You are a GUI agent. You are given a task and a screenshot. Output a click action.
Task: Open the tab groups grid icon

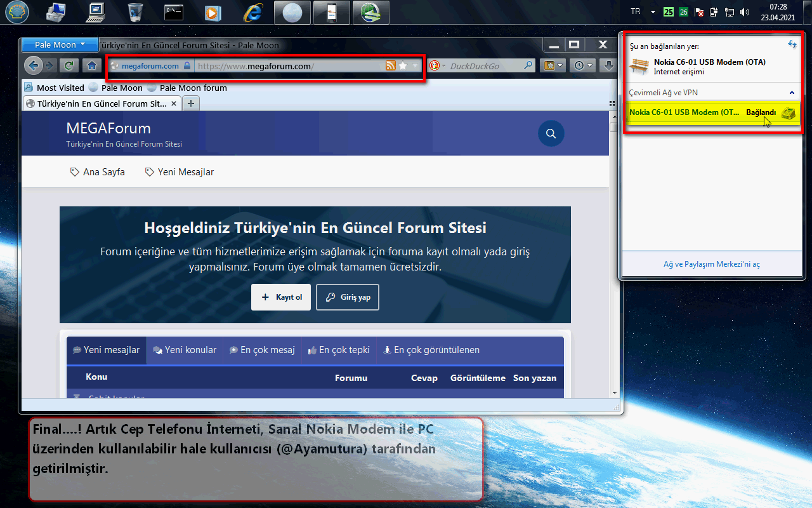(612, 103)
